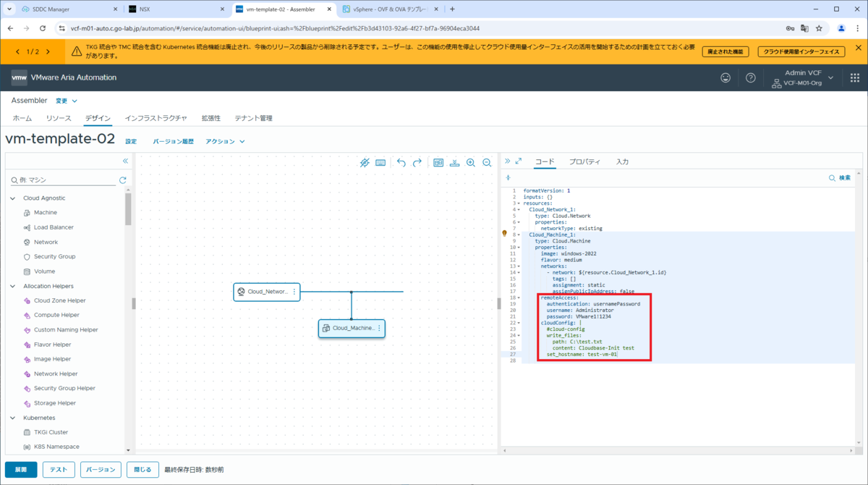Open the 設定 link next to template name
This screenshot has height=485, width=868.
tap(131, 141)
